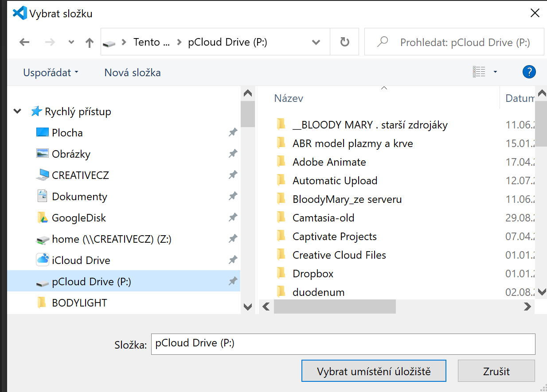This screenshot has width=547, height=392.
Task: Toggle the pin beside pCloud Drive (P:)
Action: click(x=233, y=281)
